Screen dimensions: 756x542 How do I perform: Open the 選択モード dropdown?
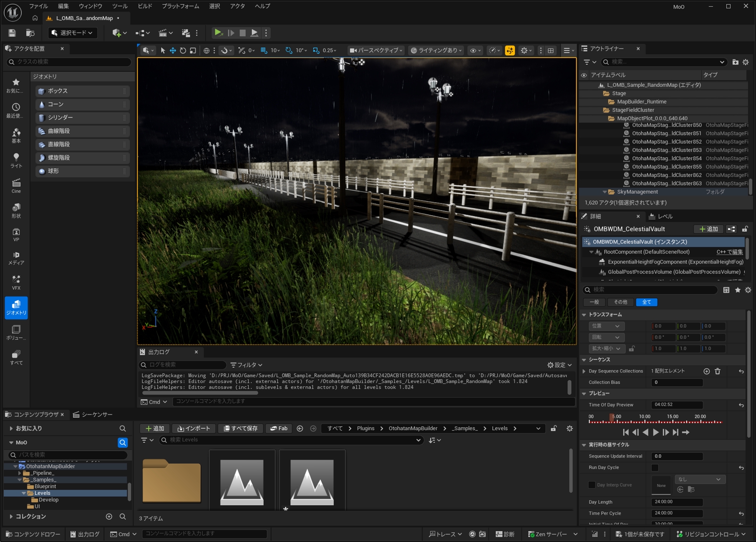[x=73, y=33]
